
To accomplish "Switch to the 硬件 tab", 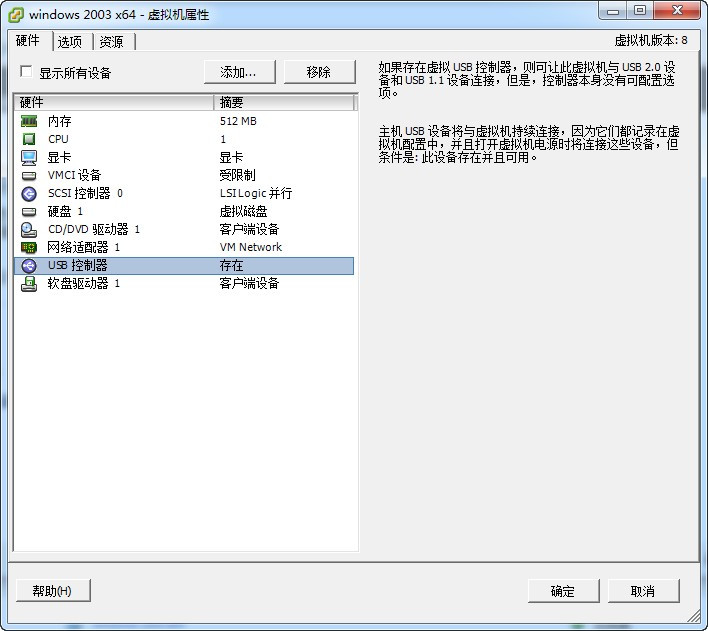I will coord(28,41).
